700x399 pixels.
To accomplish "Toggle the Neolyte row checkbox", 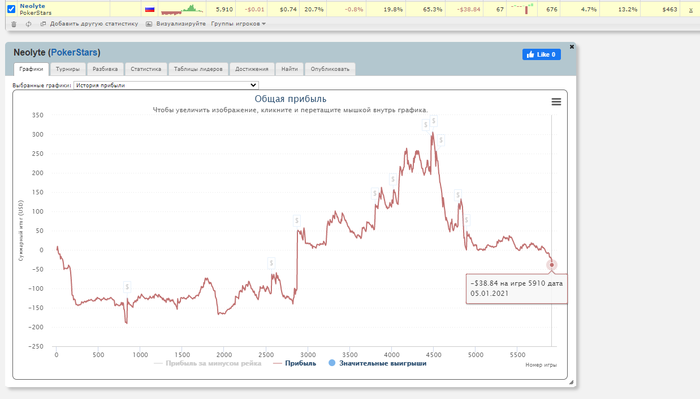I will [x=11, y=9].
